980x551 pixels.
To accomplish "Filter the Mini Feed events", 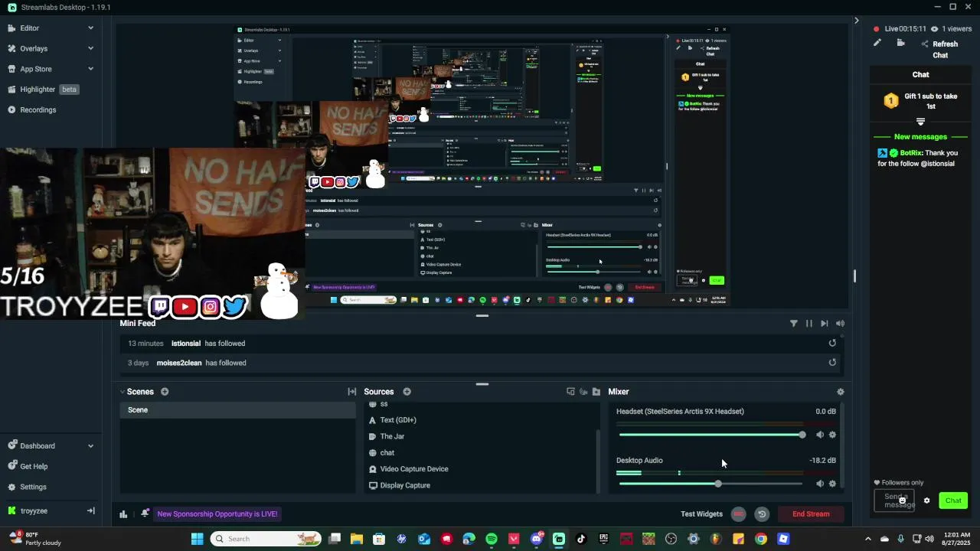I will pos(793,324).
